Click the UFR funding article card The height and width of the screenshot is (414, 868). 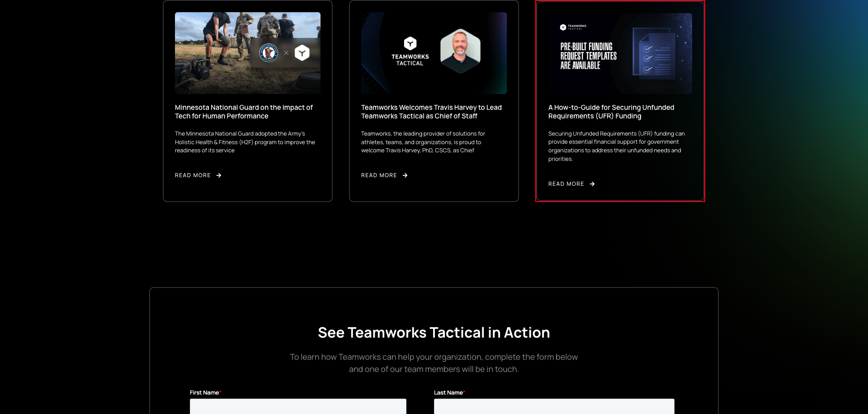click(x=619, y=102)
